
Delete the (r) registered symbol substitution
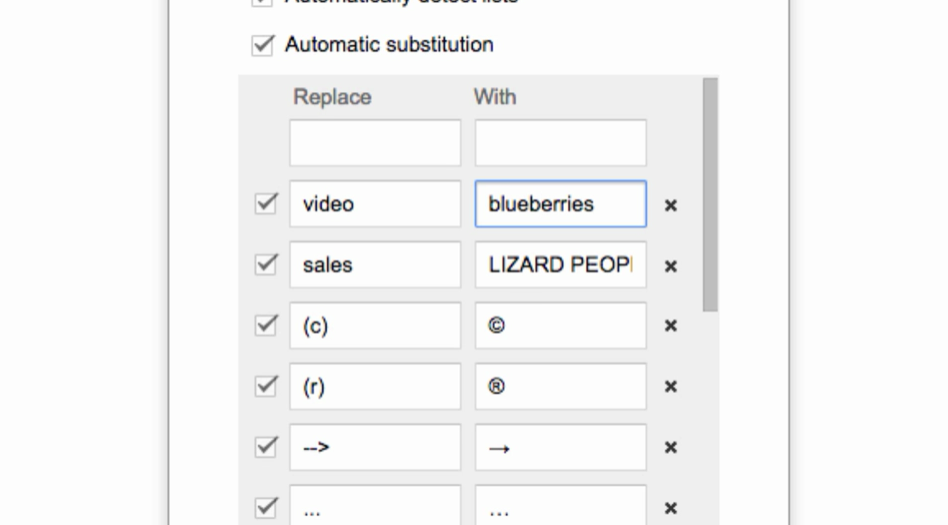coord(671,387)
